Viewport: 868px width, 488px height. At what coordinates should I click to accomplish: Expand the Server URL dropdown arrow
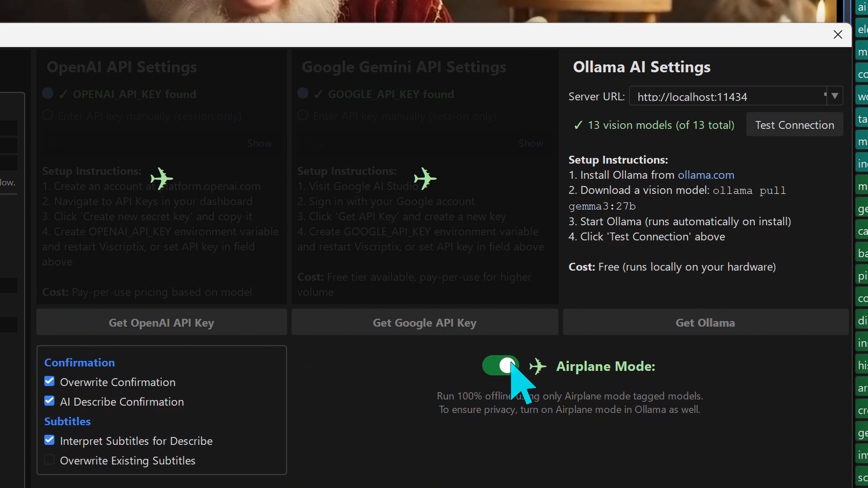click(x=835, y=96)
